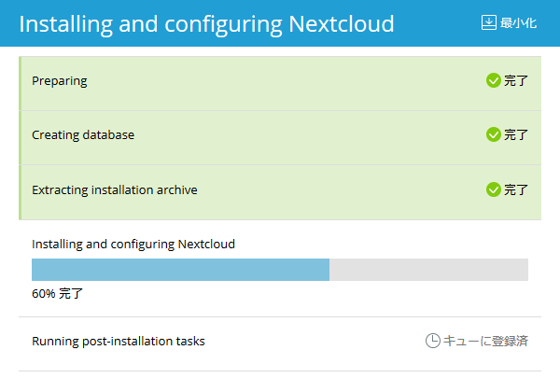Select the Extracting installation archive row
Image resolution: width=560 pixels, height=392 pixels.
point(280,189)
